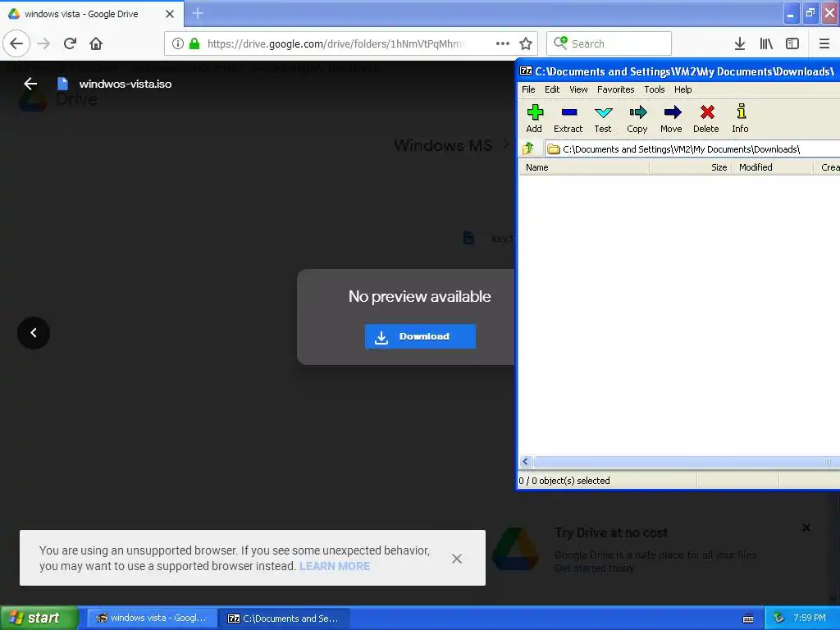
Task: Switch to Firefox taskbar button
Action: (x=152, y=618)
